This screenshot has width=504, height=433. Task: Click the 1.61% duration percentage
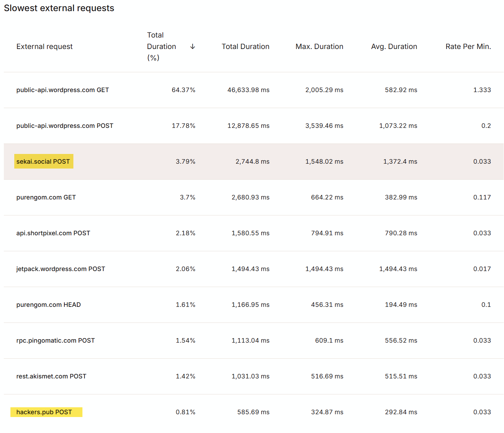[x=186, y=305]
